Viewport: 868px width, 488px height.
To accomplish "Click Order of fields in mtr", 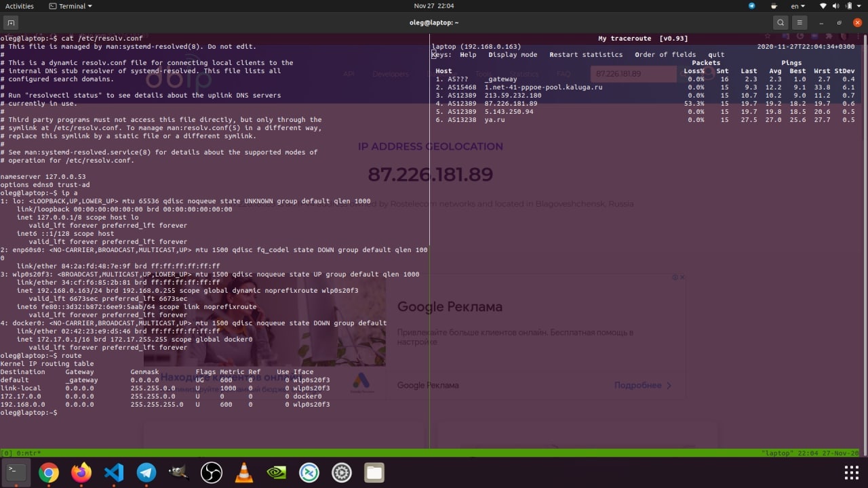I will (665, 55).
